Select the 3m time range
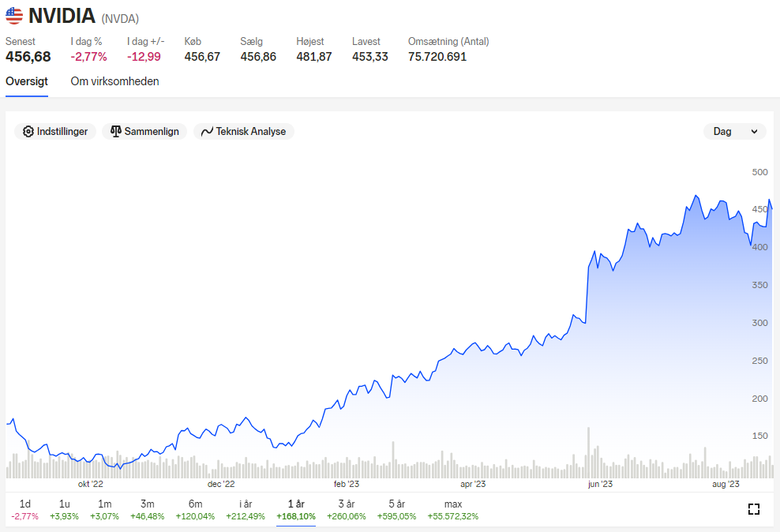Image resolution: width=780 pixels, height=532 pixels. tap(148, 510)
